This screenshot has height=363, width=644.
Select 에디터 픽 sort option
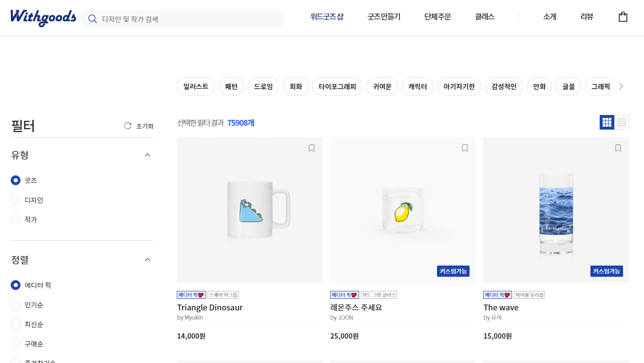pos(16,285)
